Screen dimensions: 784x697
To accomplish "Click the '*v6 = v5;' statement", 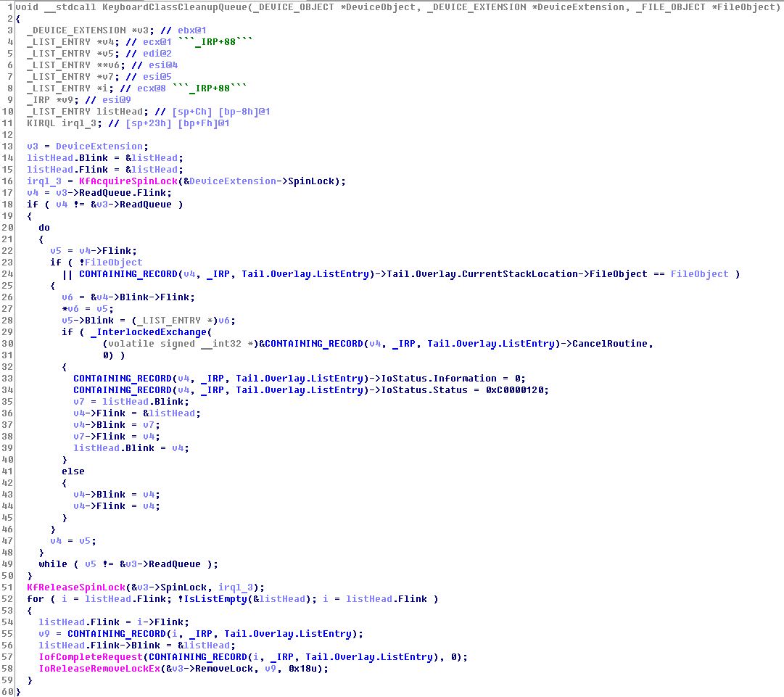I will (x=88, y=309).
